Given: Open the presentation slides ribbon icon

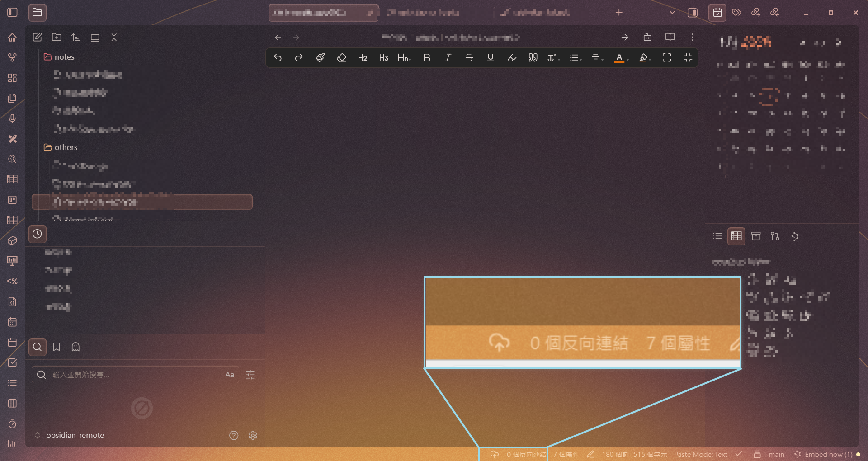Looking at the screenshot, I should coord(12,261).
